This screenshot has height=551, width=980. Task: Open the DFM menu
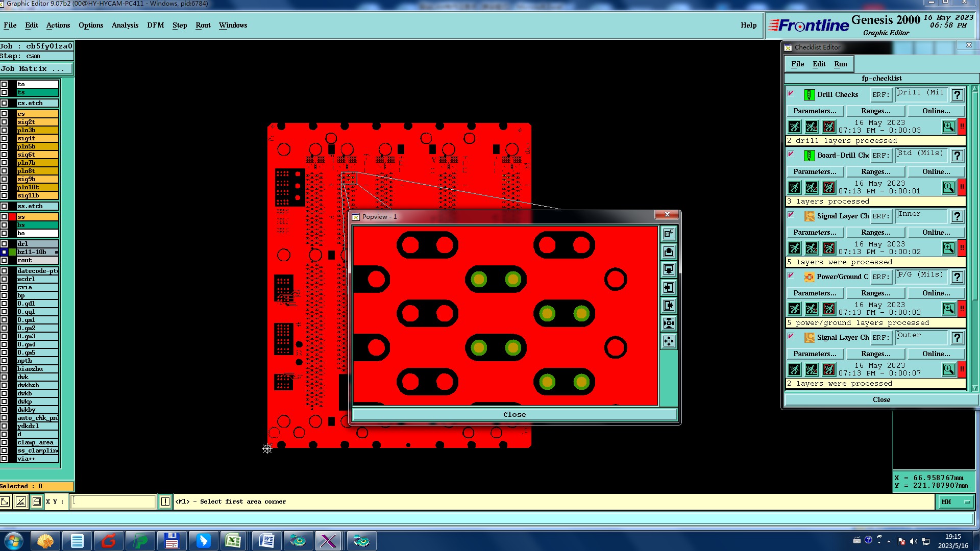[x=155, y=26]
